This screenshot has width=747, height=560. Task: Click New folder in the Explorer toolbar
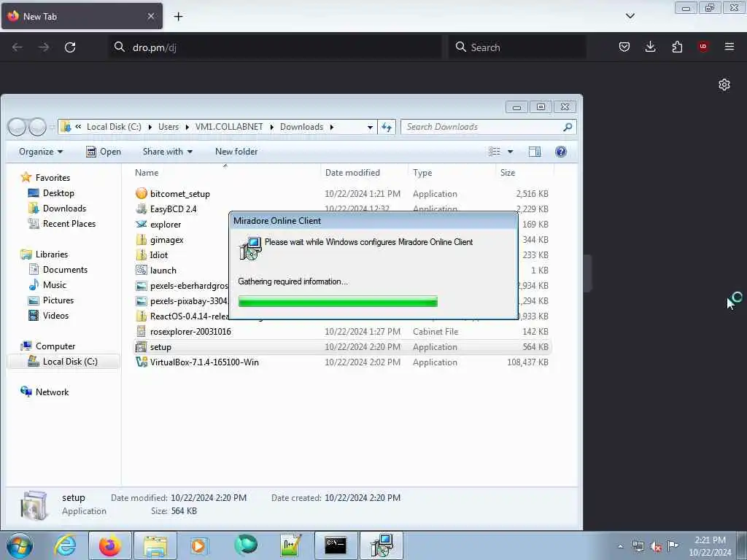(236, 152)
